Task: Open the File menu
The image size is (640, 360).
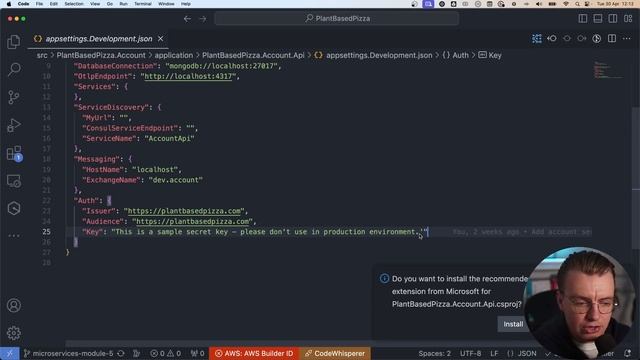Action: coord(39,4)
